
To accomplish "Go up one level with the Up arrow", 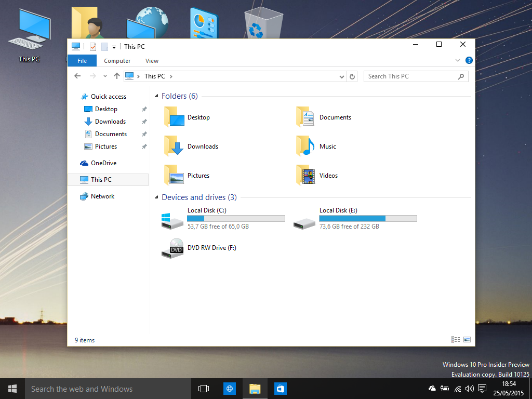I will tap(117, 76).
